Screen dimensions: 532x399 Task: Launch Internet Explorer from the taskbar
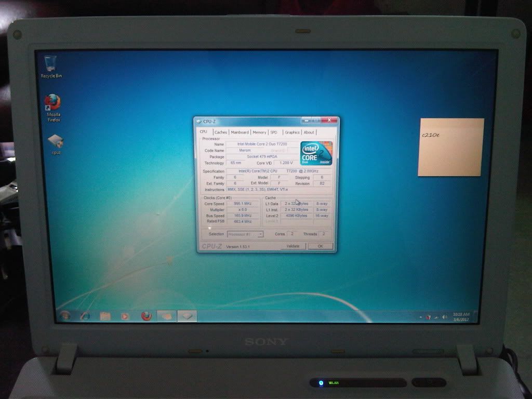[85, 316]
